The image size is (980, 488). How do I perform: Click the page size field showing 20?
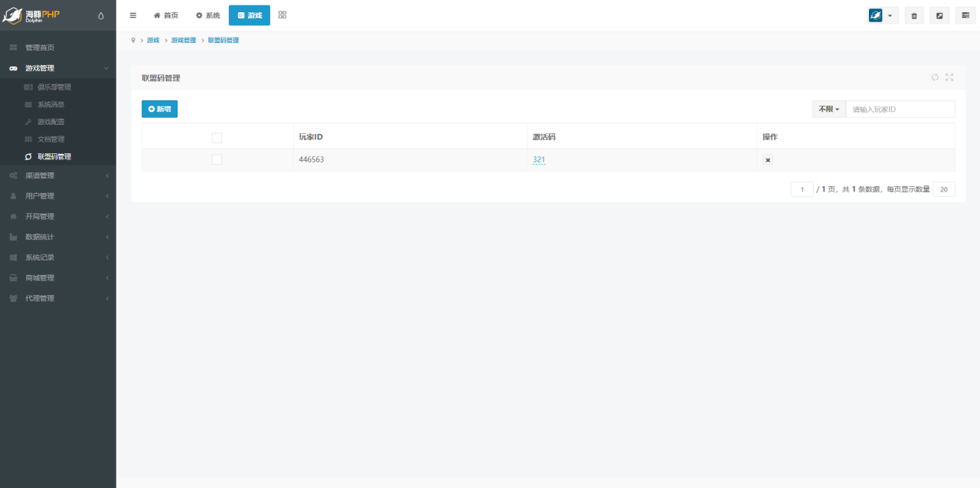pyautogui.click(x=943, y=189)
